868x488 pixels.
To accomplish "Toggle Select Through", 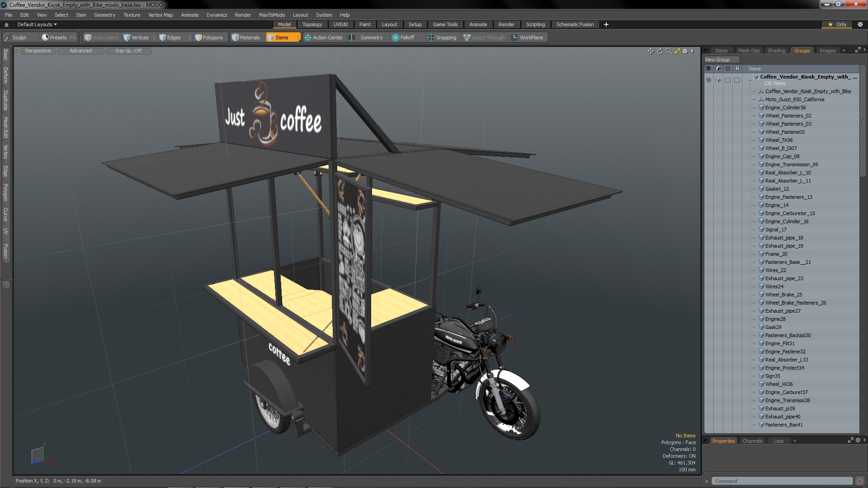I will tap(484, 38).
